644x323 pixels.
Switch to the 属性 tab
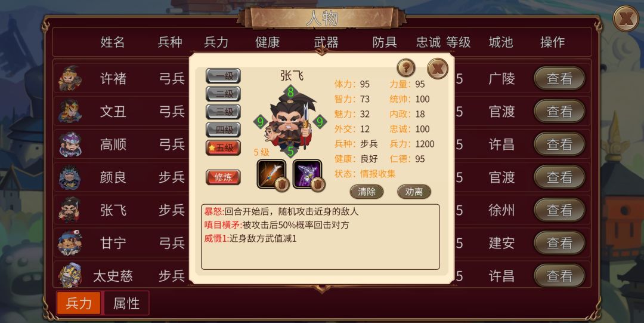pos(126,303)
